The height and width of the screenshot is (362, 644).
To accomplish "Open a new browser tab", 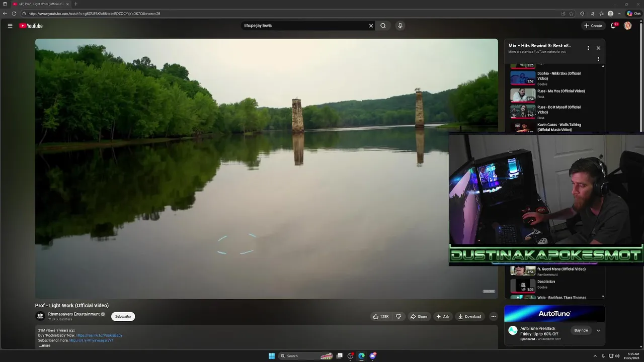I will [x=76, y=4].
